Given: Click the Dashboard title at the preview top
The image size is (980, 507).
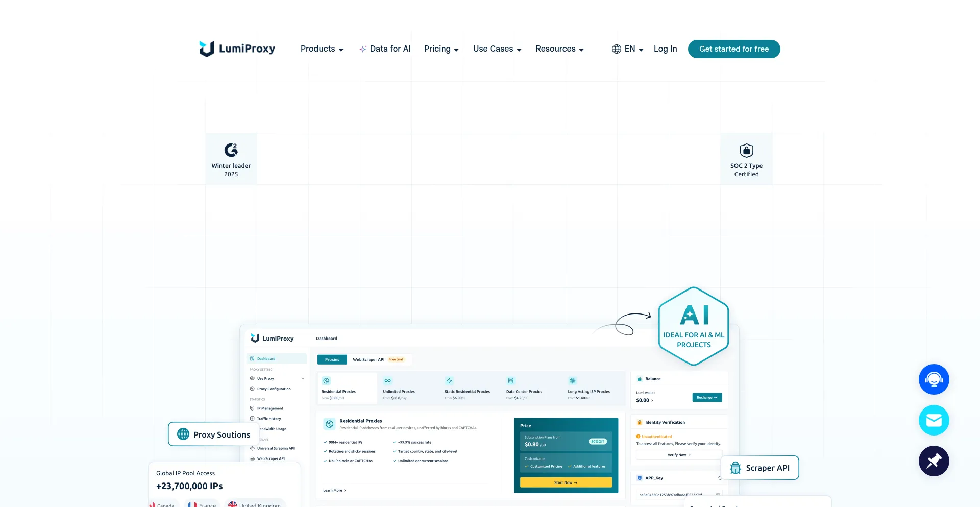Looking at the screenshot, I should coord(327,339).
